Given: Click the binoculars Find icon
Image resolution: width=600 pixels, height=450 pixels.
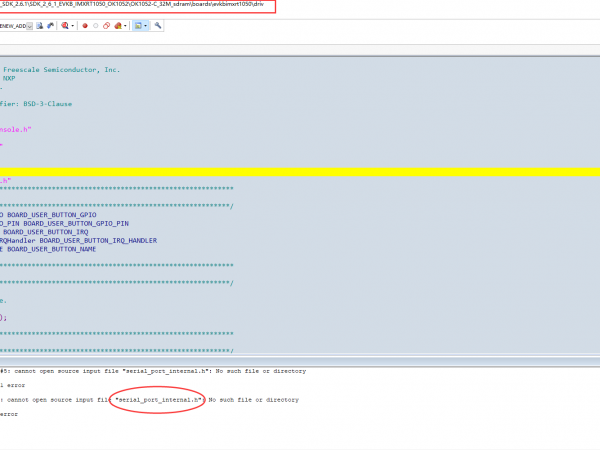Looking at the screenshot, I should coord(51,26).
